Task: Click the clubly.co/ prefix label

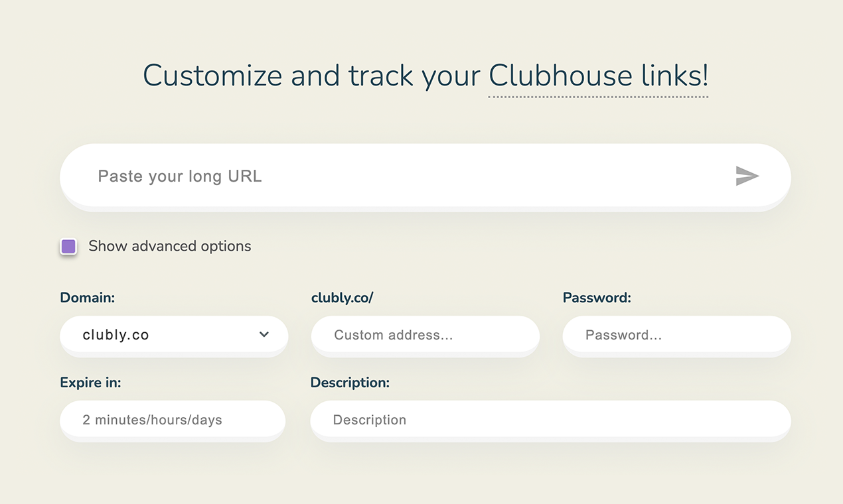Action: point(342,297)
